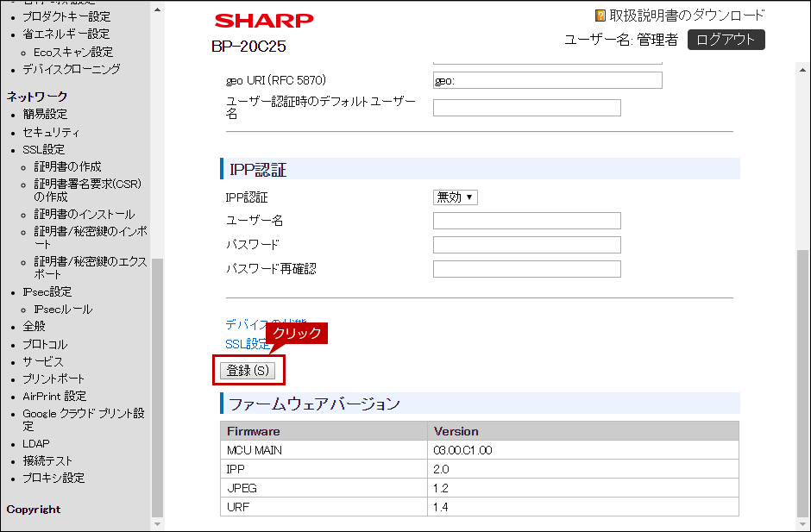Screen dimensions: 811x532
Task: Click the main page scroll up arrow
Action: (802, 69)
